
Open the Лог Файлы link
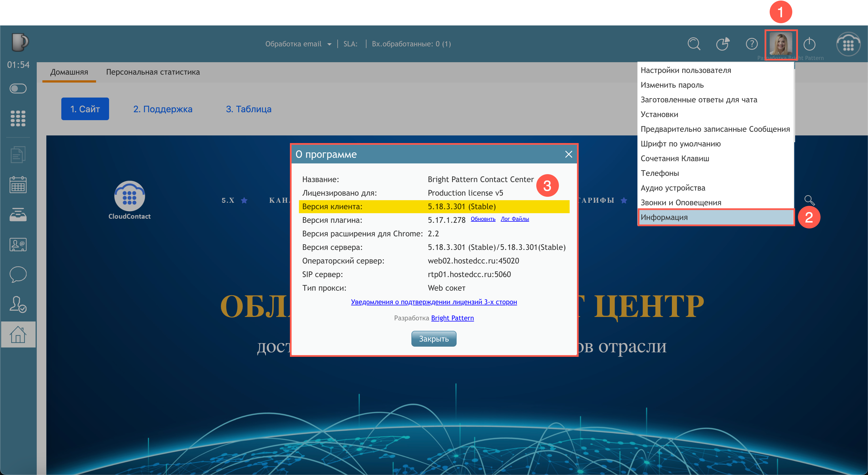[x=515, y=219]
